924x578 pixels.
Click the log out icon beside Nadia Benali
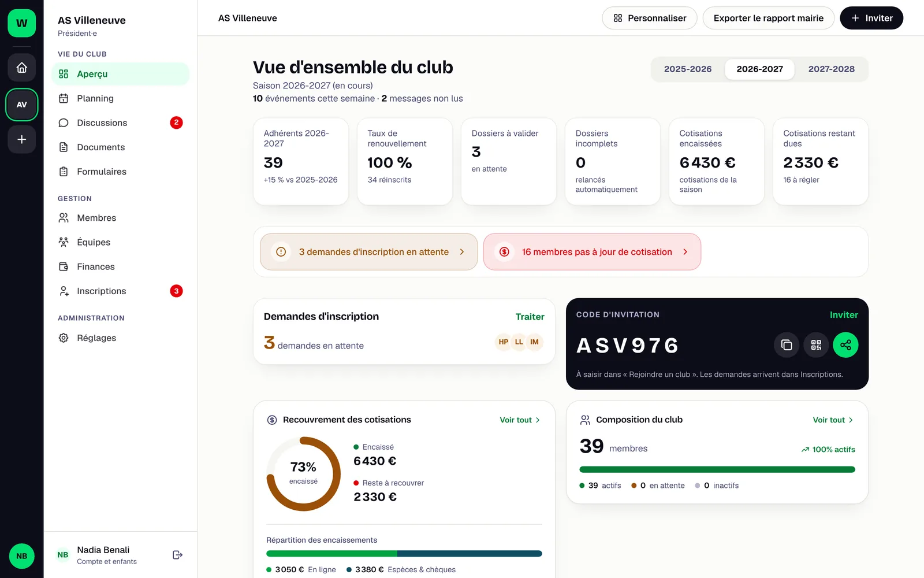(177, 555)
